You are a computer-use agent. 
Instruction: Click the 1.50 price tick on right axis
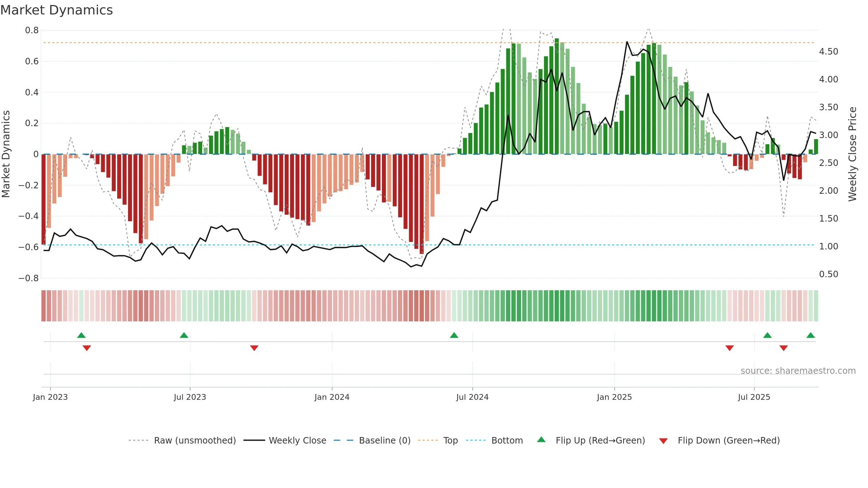829,219
